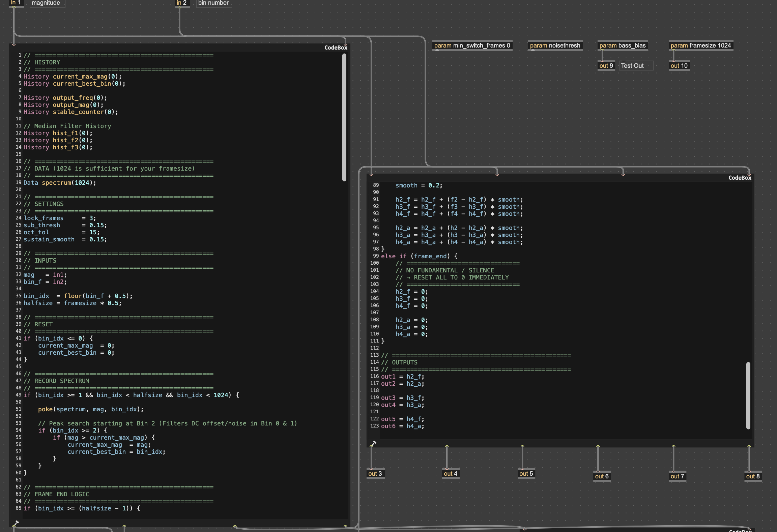Click the 'param min_switch_frames 0' object
The width and height of the screenshot is (777, 532).
(472, 46)
